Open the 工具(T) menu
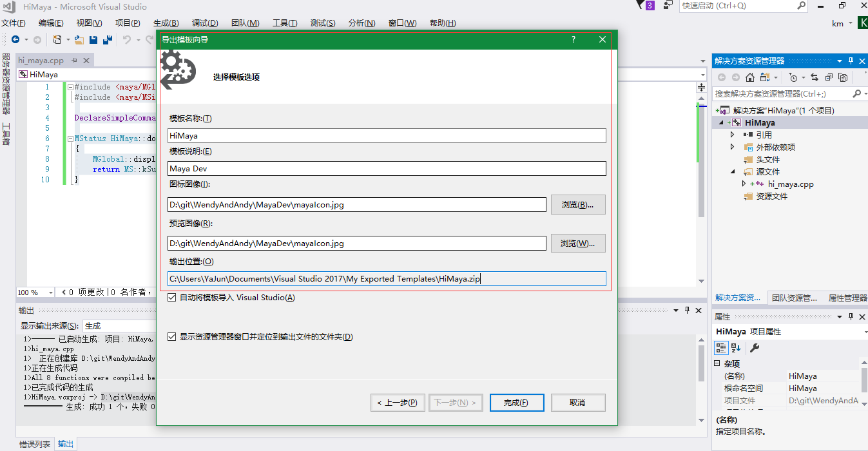The width and height of the screenshot is (868, 451). pos(285,23)
